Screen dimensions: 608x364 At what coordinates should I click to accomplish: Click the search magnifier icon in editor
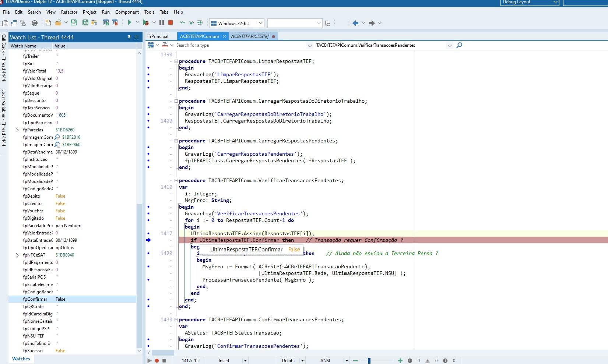point(459,45)
